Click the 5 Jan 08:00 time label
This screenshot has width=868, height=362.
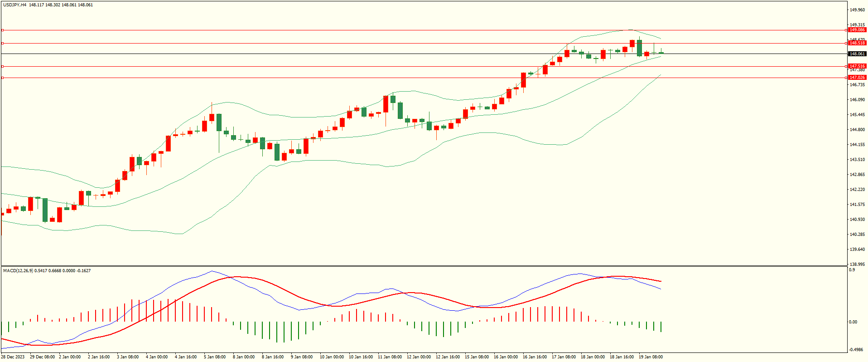[215, 357]
